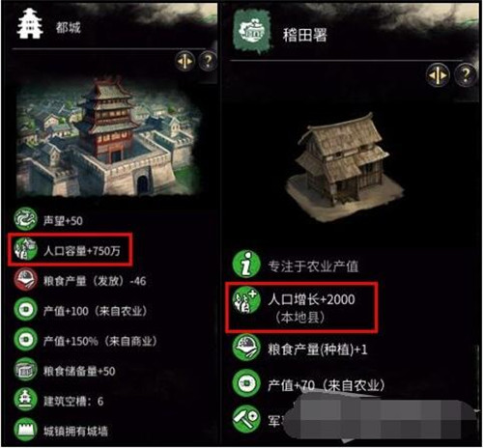Click the red 粮食产量(发放) food icon

tap(25, 279)
